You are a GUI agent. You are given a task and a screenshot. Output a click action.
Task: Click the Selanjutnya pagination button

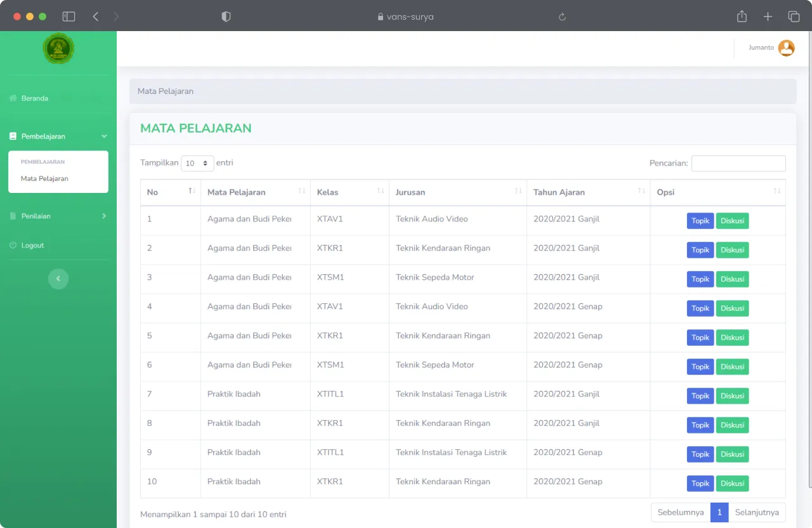pyautogui.click(x=757, y=512)
